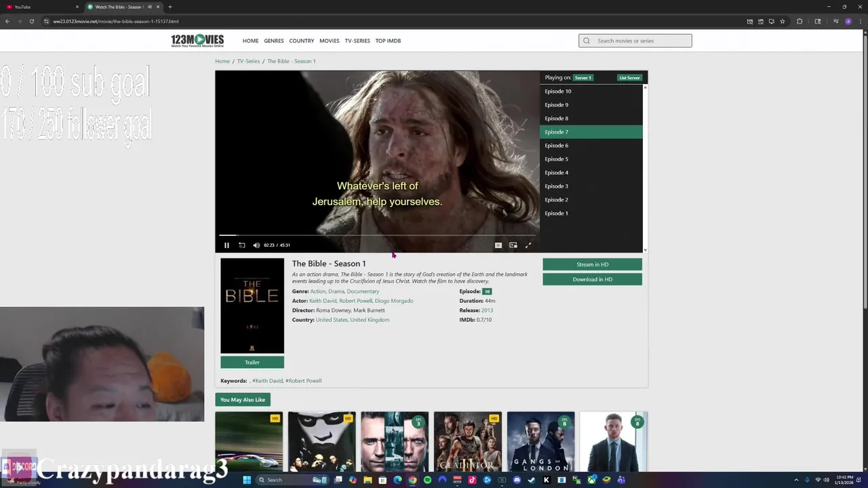This screenshot has width=868, height=488.
Task: Open the browser profile avatar
Action: click(x=848, y=21)
